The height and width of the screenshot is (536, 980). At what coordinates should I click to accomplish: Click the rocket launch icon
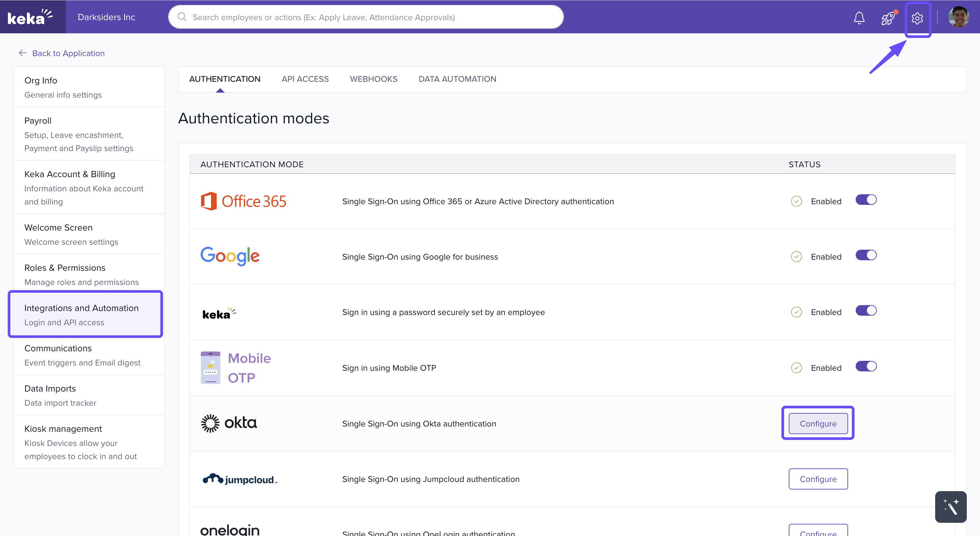[x=888, y=17]
